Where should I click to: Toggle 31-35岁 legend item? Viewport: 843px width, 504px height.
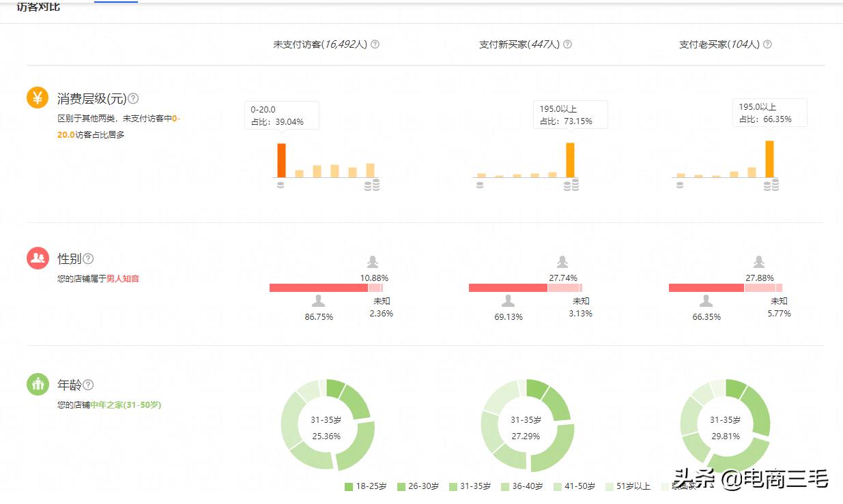pos(470,486)
